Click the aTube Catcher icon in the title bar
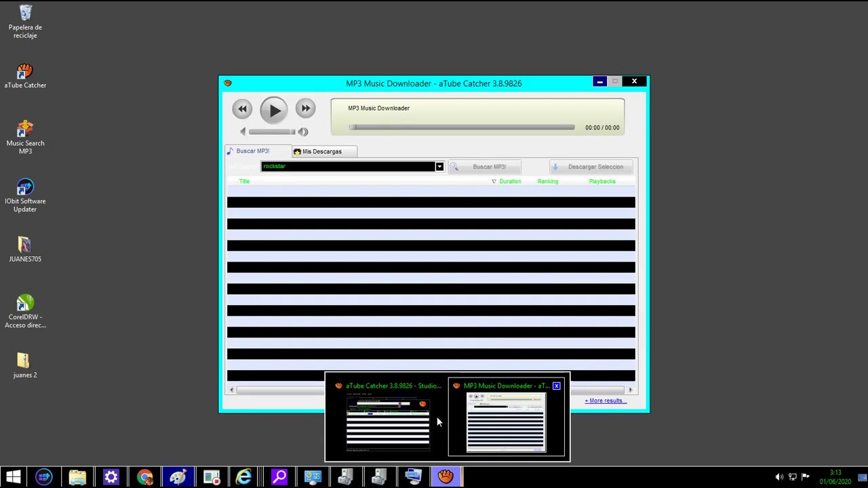 228,83
